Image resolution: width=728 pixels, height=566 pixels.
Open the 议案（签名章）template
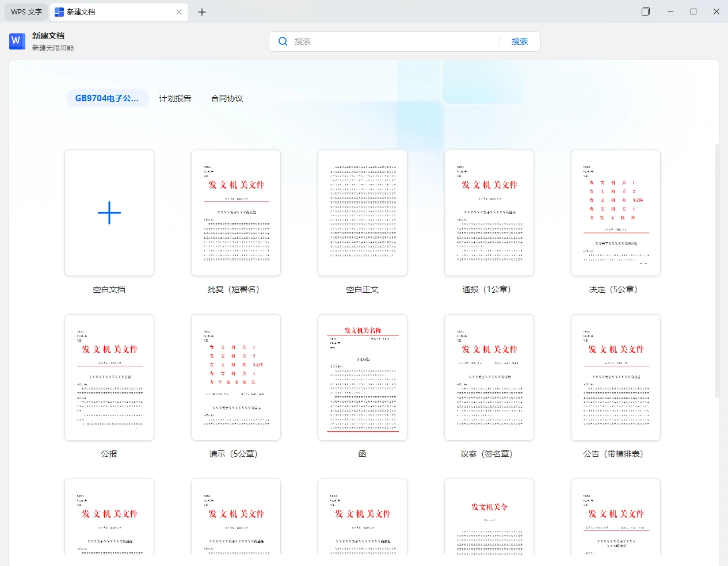489,377
